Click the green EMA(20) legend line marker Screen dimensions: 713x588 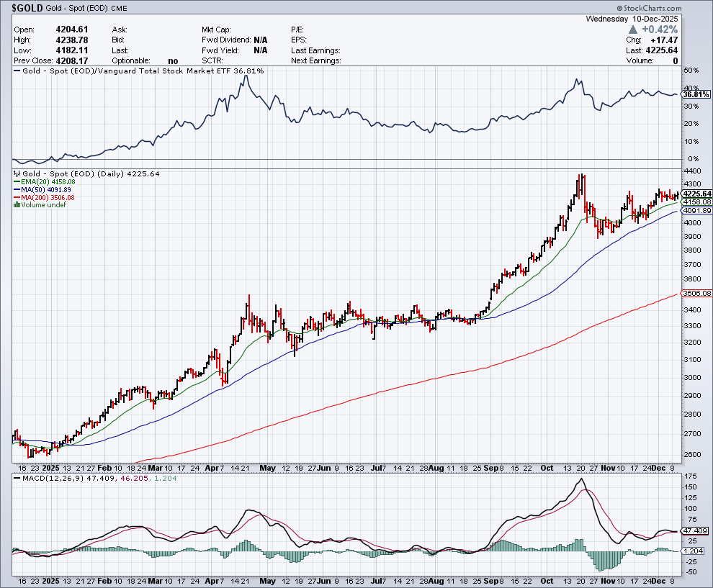(x=16, y=182)
